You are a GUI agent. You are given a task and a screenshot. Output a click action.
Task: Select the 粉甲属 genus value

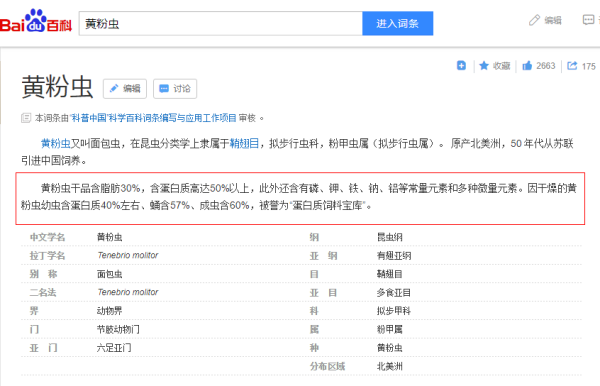point(390,329)
